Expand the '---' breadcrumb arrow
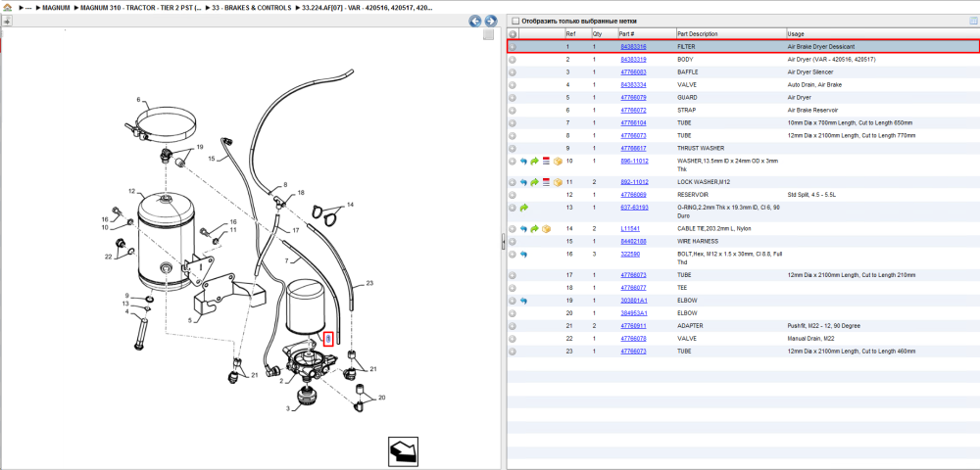The height and width of the screenshot is (470, 980). tap(22, 8)
